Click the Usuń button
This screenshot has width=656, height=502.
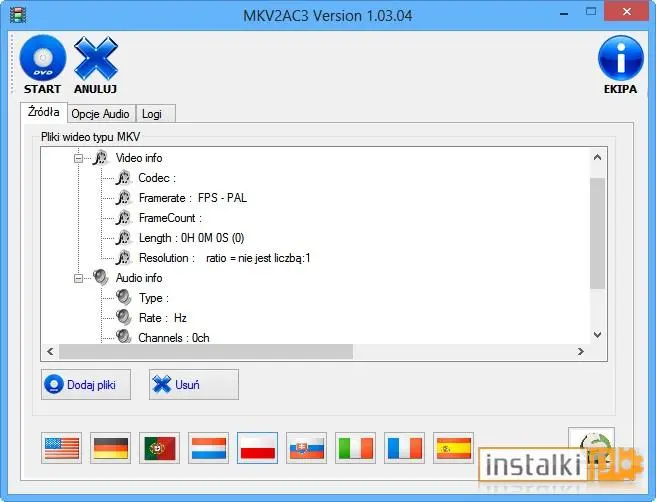pos(194,384)
